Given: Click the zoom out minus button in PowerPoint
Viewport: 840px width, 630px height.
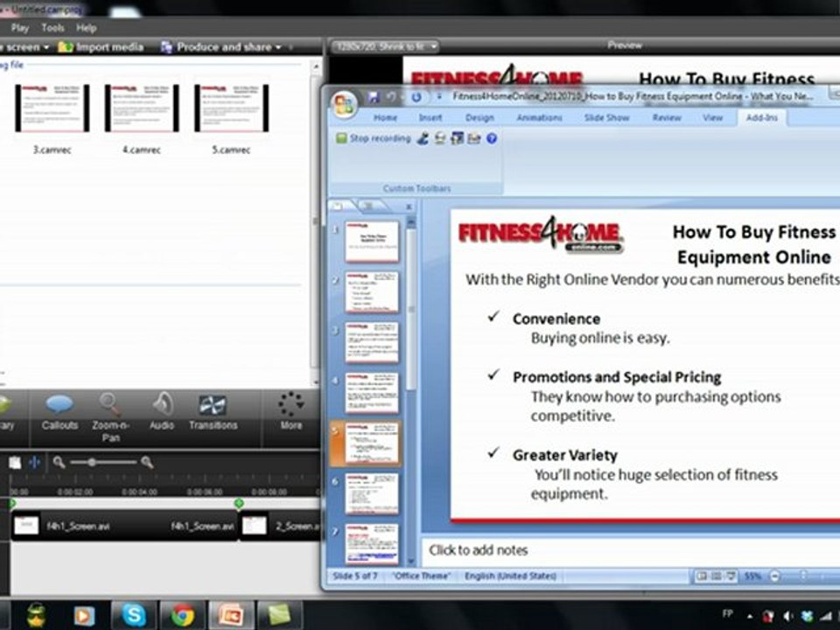Looking at the screenshot, I should pos(775,577).
